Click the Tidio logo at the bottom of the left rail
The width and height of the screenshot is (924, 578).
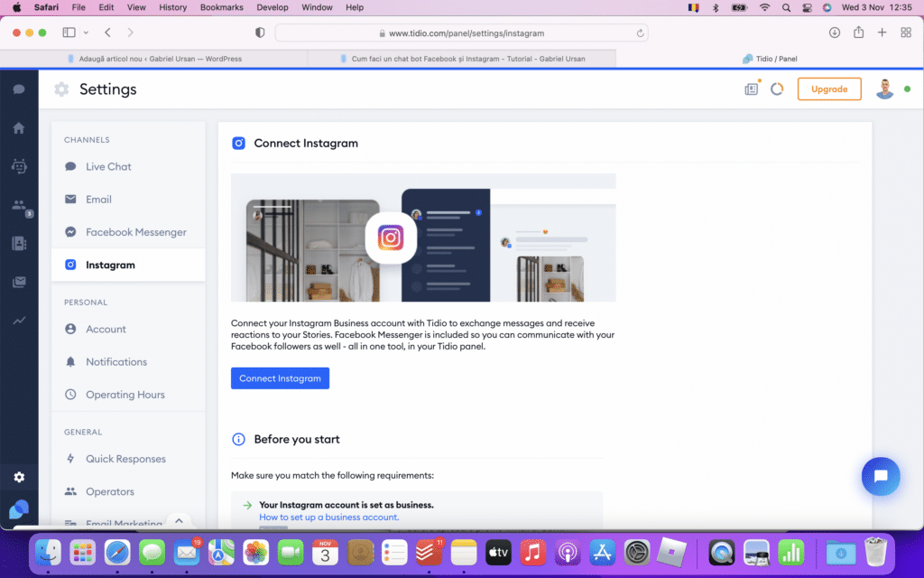coord(19,509)
